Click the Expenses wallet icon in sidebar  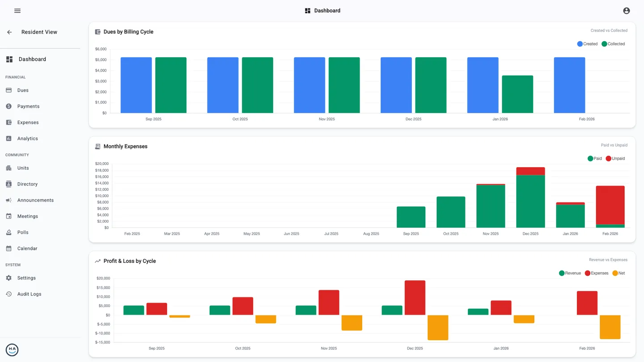point(8,122)
